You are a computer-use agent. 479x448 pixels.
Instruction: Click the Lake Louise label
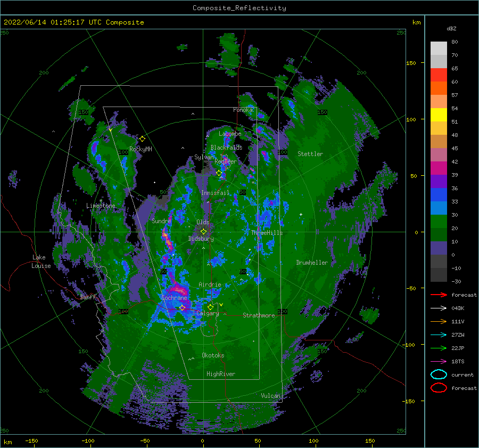coord(41,262)
